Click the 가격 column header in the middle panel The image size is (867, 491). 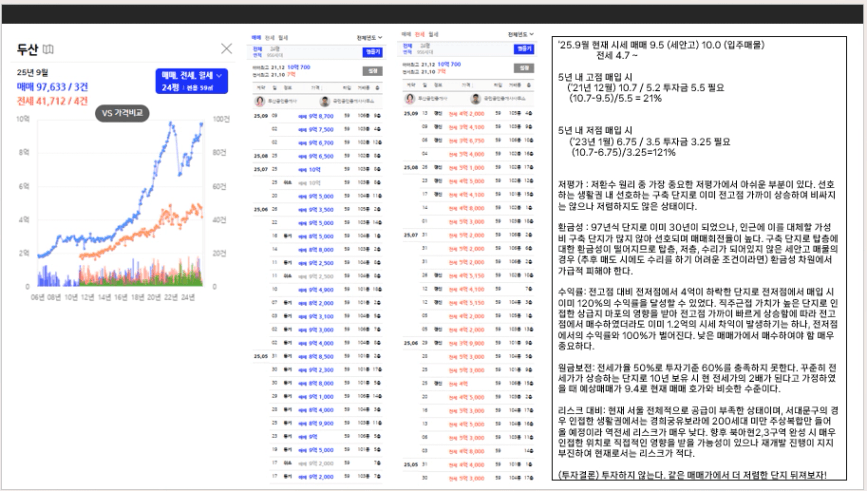pyautogui.click(x=315, y=87)
